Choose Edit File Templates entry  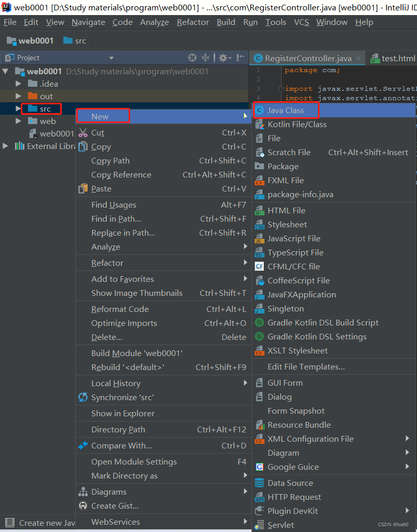[x=335, y=367]
